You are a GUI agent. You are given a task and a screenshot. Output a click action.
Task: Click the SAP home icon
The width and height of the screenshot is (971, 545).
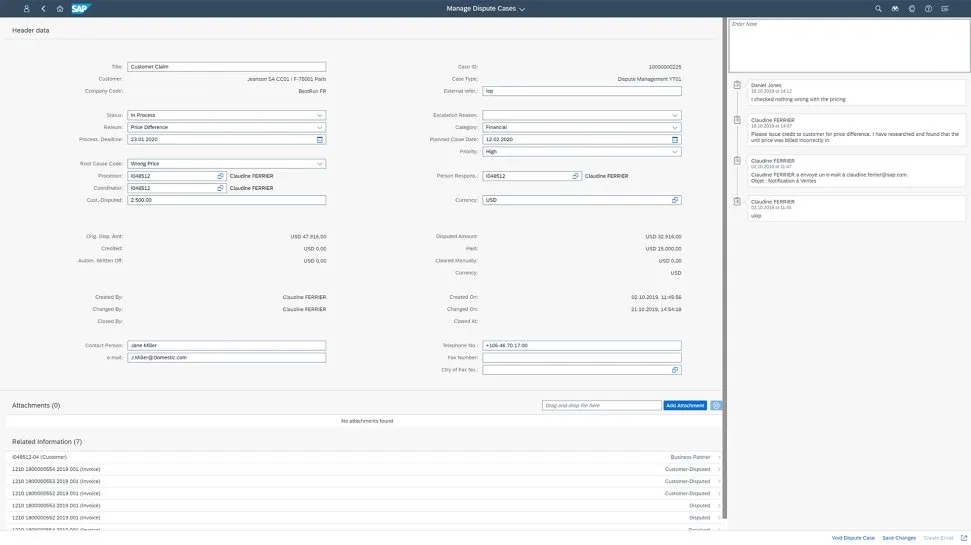tap(60, 8)
